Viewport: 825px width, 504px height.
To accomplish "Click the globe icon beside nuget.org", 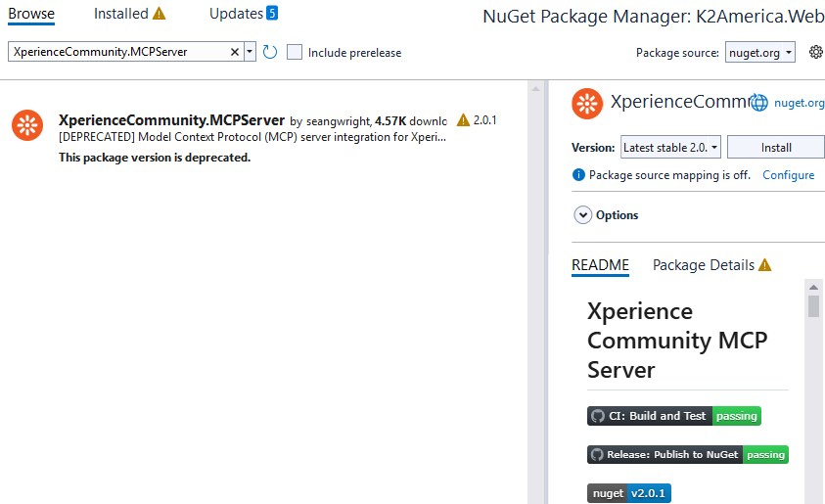I will (758, 103).
